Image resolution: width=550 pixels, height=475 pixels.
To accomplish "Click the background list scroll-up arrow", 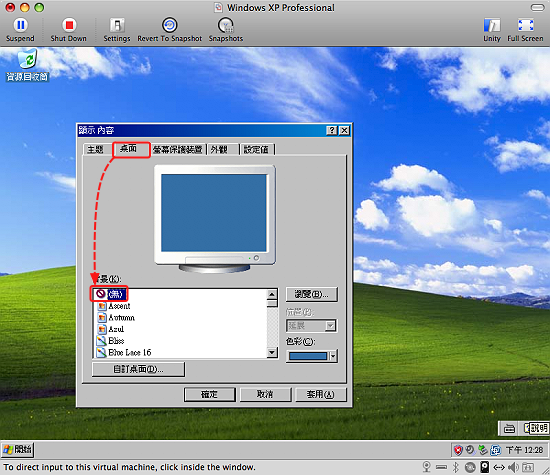I will [272, 294].
